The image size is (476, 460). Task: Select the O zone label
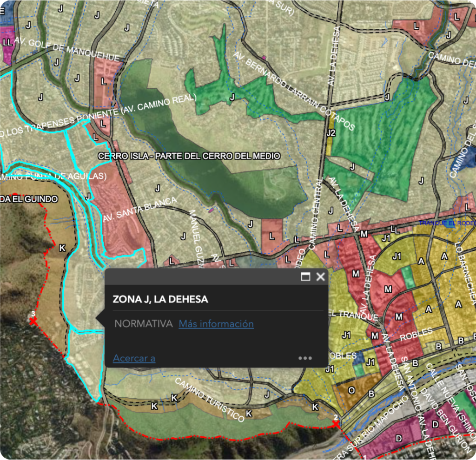point(351,390)
